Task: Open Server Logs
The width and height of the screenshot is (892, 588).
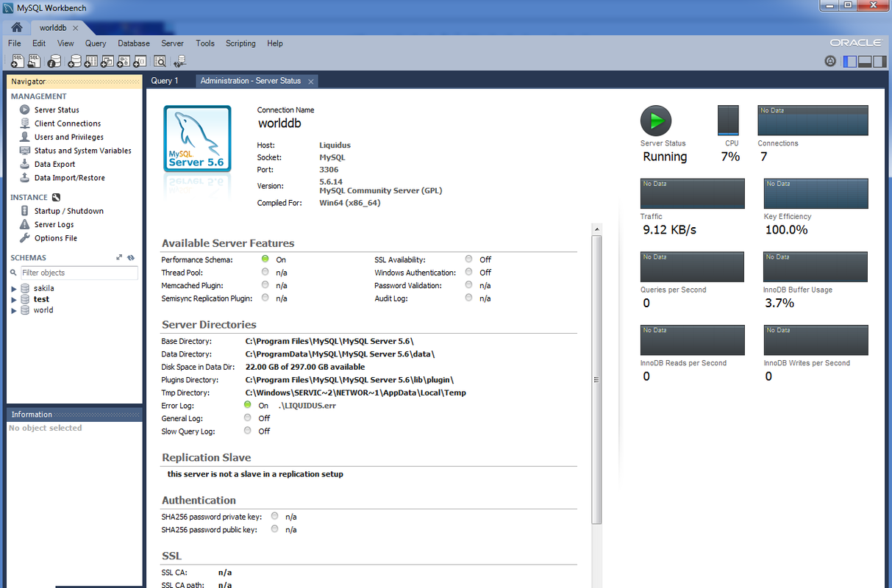Action: click(x=54, y=224)
